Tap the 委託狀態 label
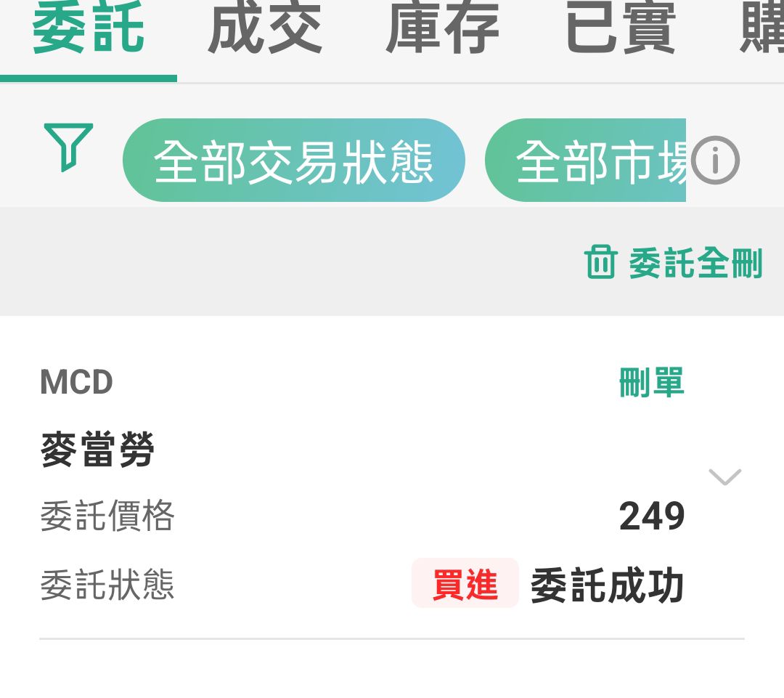The width and height of the screenshot is (784, 698). point(107,584)
